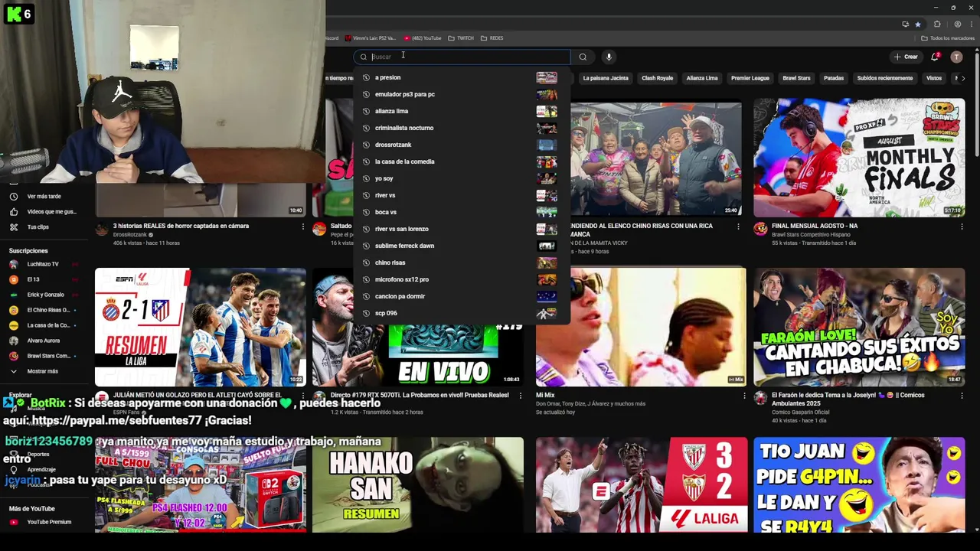Expand subscriptions with Mostrar más
980x551 pixels.
point(44,371)
